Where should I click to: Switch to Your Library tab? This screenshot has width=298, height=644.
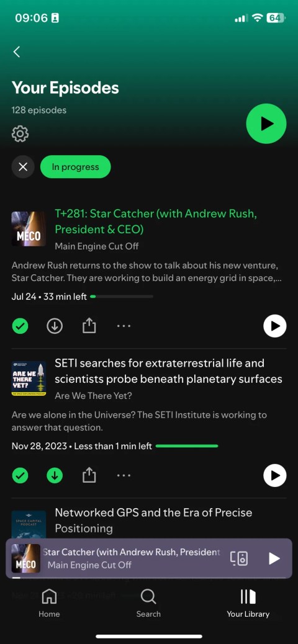[248, 604]
